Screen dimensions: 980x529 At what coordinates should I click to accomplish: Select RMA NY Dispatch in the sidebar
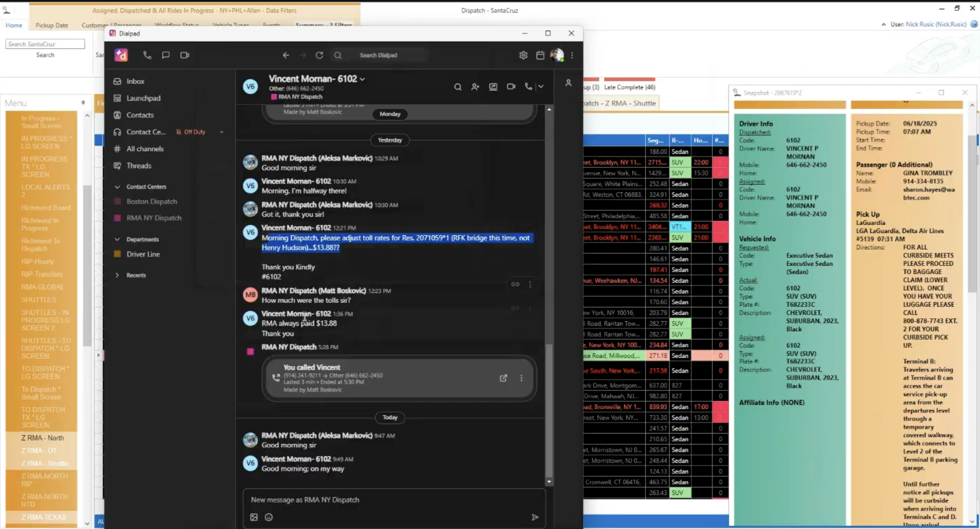point(153,218)
